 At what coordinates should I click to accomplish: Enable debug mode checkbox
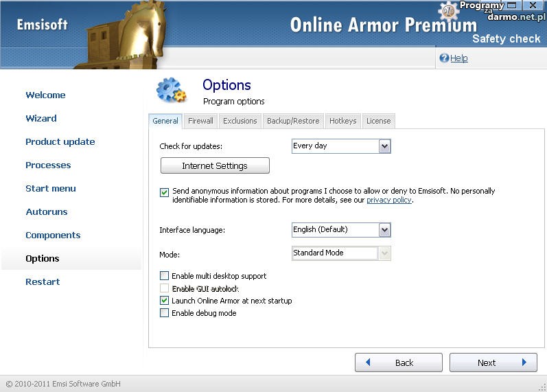tap(164, 313)
